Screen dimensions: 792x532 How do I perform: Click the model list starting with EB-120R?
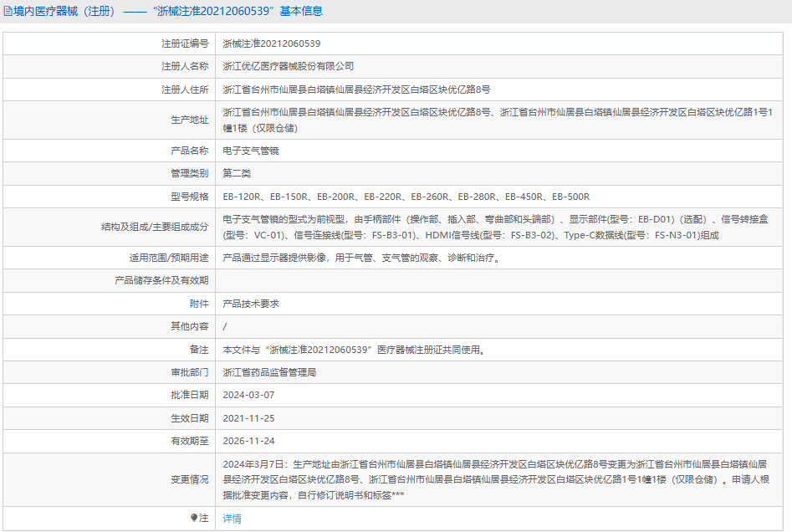click(x=406, y=197)
